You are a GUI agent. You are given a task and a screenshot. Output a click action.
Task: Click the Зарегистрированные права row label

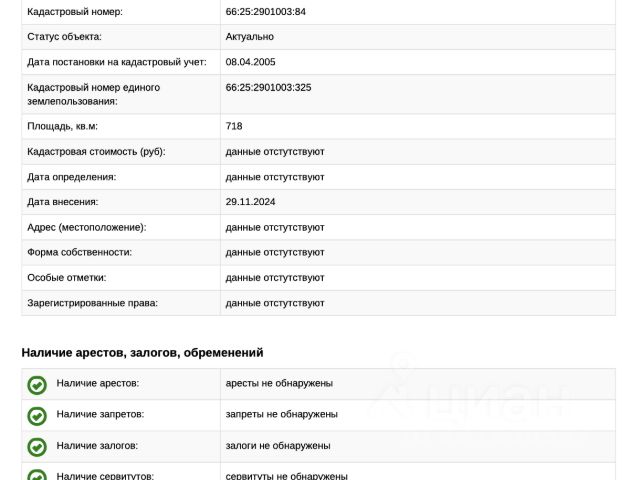click(x=92, y=302)
